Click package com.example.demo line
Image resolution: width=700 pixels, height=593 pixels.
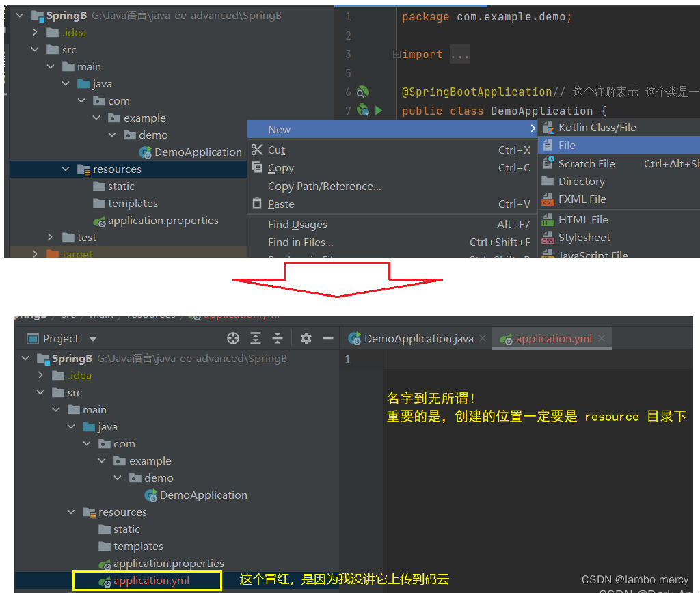click(x=487, y=17)
